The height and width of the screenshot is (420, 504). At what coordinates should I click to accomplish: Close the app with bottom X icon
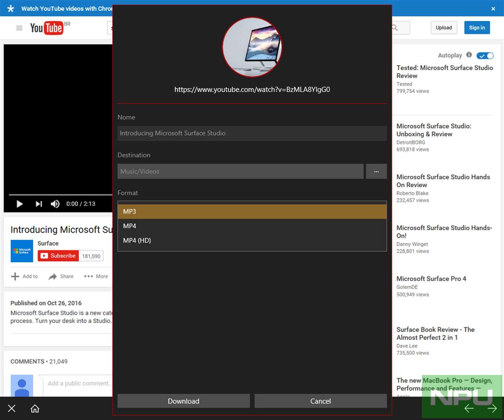pyautogui.click(x=12, y=408)
